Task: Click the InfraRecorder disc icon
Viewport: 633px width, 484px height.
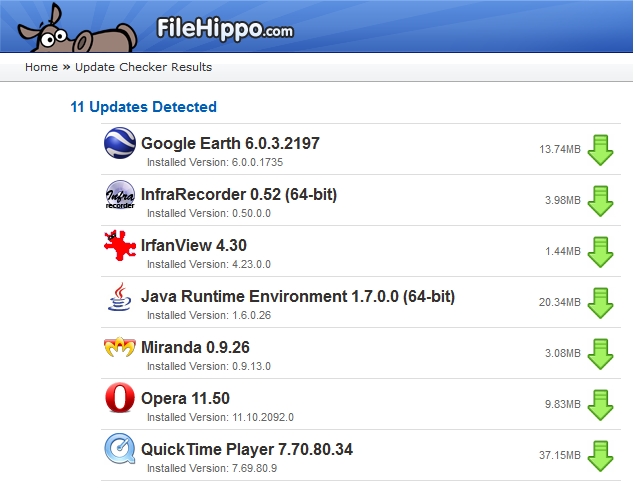Action: (120, 195)
